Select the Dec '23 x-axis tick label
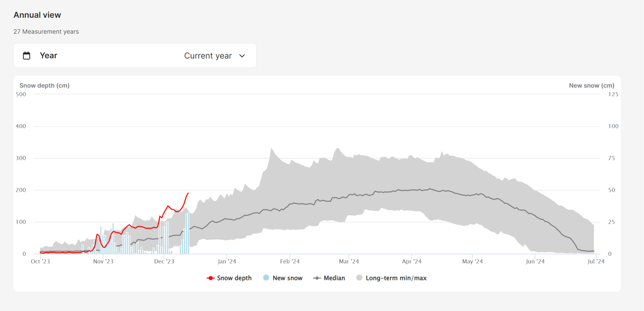The width and height of the screenshot is (644, 311). click(164, 261)
